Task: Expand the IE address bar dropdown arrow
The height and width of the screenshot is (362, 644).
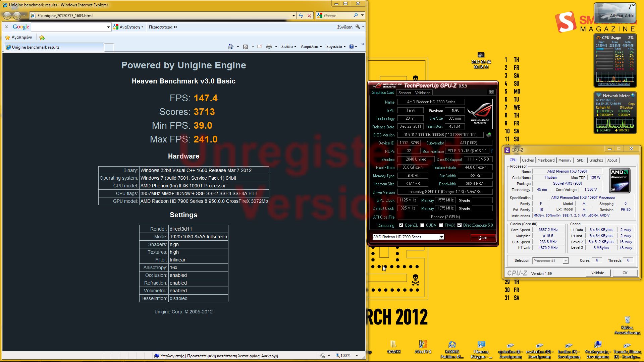Action: click(293, 15)
